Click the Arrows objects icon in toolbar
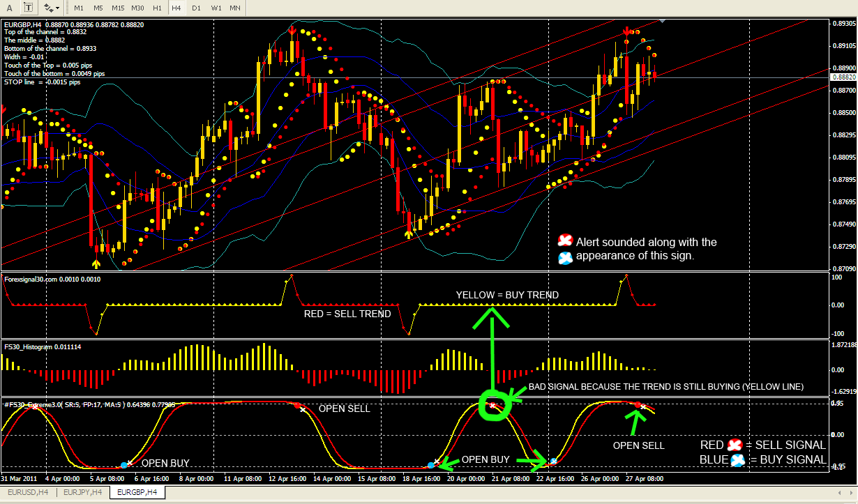This screenshot has height=504, width=858. point(48,8)
